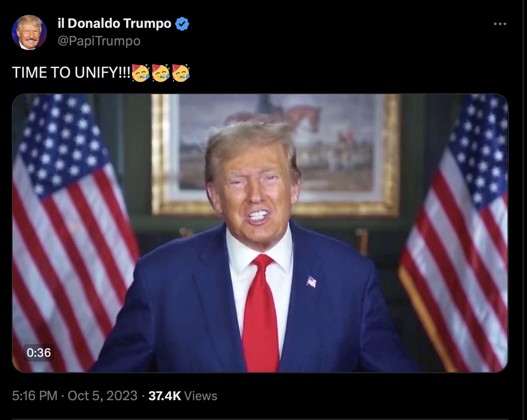Click the Oct 5, 2023 date link
This screenshot has height=420, width=527.
click(x=103, y=396)
